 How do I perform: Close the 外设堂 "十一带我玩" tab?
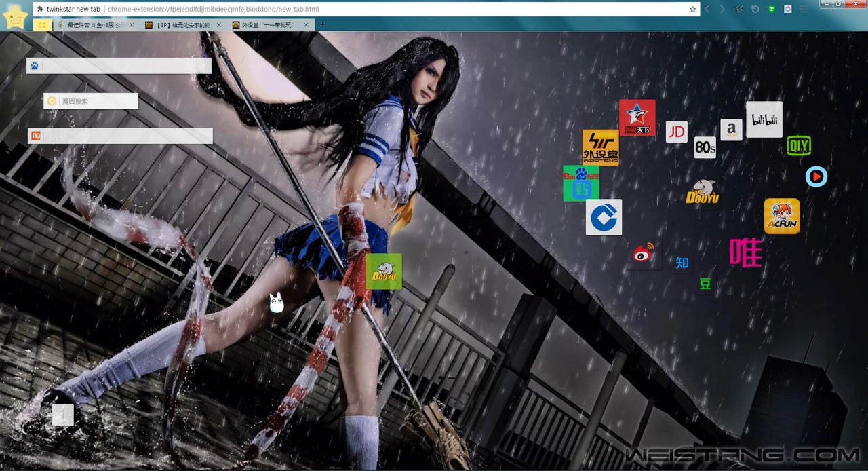pyautogui.click(x=306, y=25)
